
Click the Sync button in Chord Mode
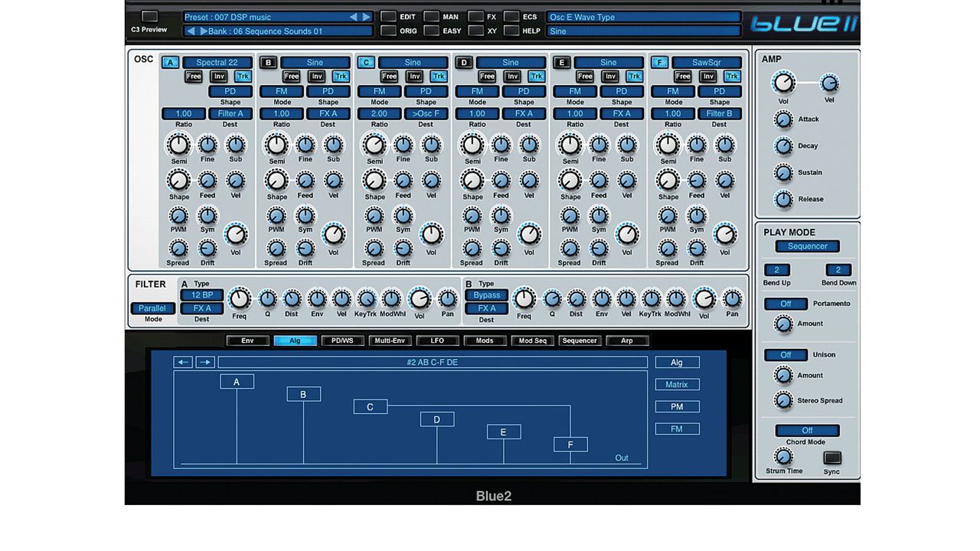click(x=831, y=458)
